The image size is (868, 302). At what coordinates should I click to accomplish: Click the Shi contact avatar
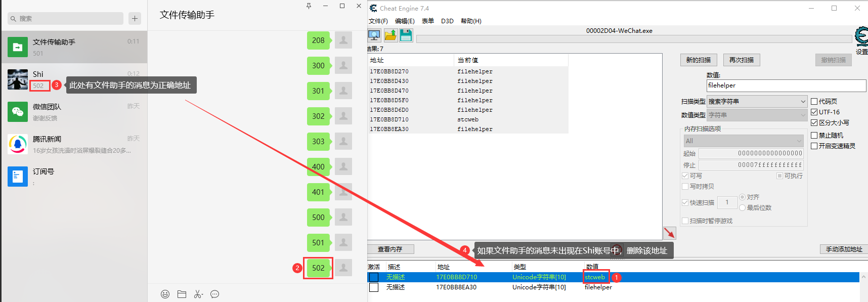point(18,79)
